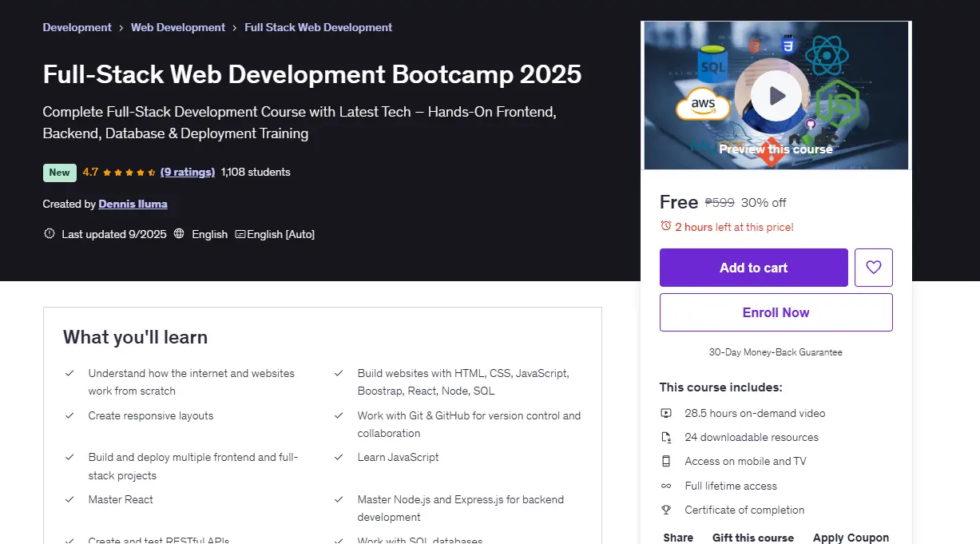Click the 'Free' price text
Viewport: 980px width, 544px height.
point(679,202)
